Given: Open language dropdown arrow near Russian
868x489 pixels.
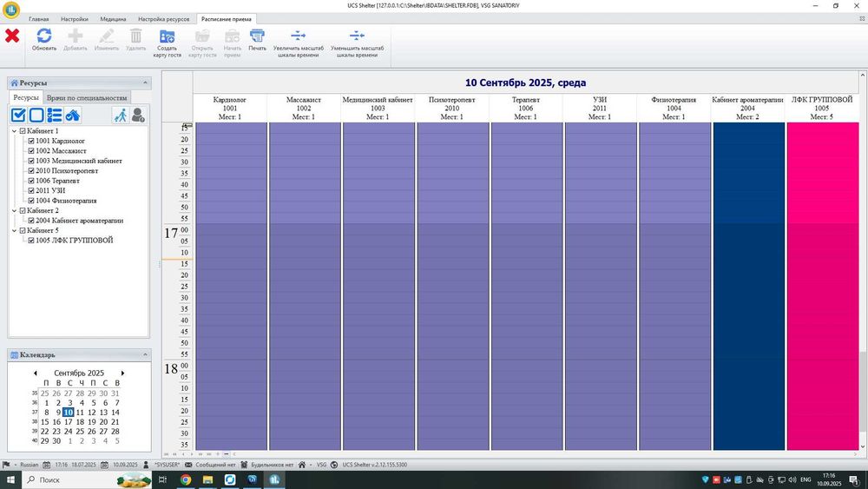Looking at the screenshot, I should pyautogui.click(x=16, y=466).
